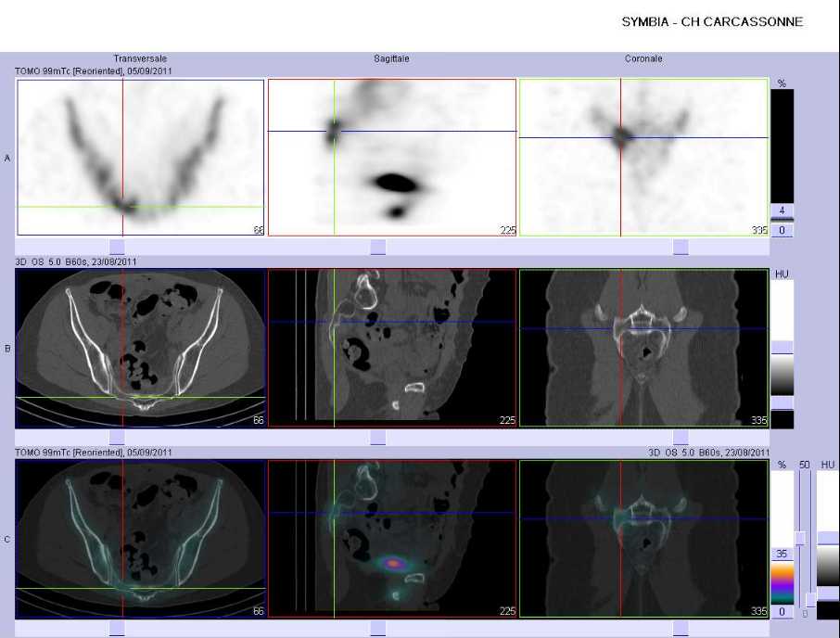
Task: Click the row C HU upper window handle
Action: pyautogui.click(x=828, y=539)
